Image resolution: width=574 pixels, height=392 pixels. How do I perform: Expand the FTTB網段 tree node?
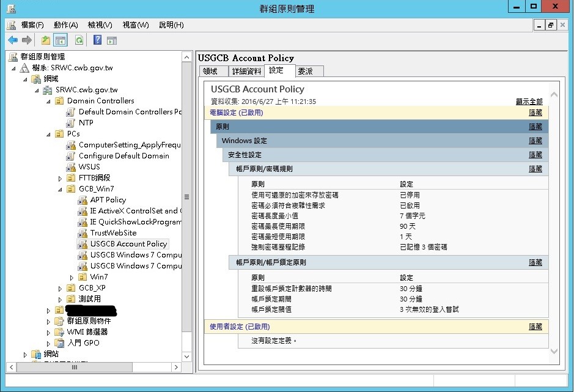point(61,179)
